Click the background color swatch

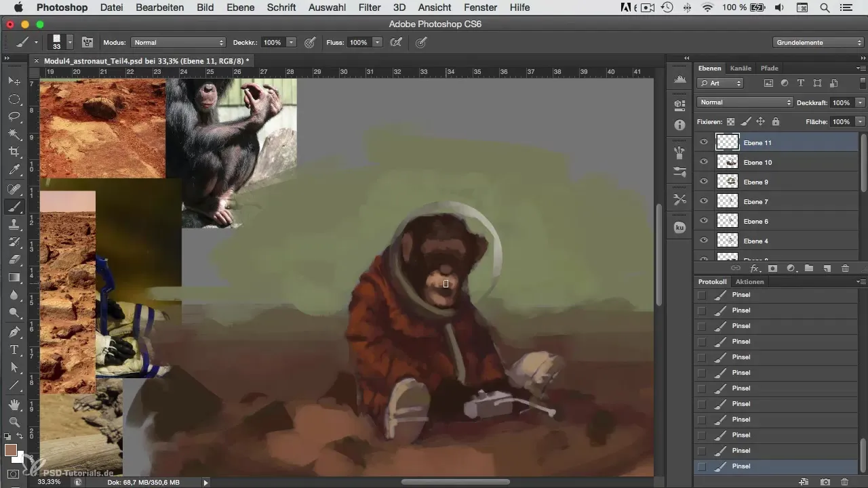pyautogui.click(x=20, y=459)
